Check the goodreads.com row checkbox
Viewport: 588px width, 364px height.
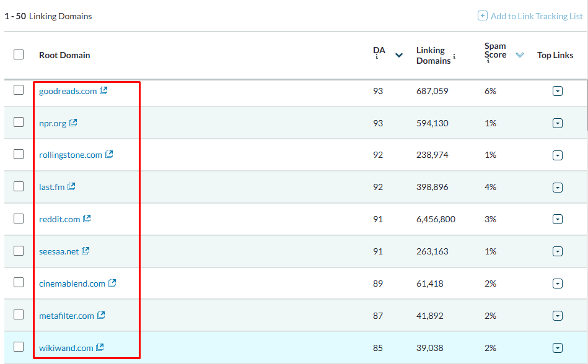coord(19,90)
